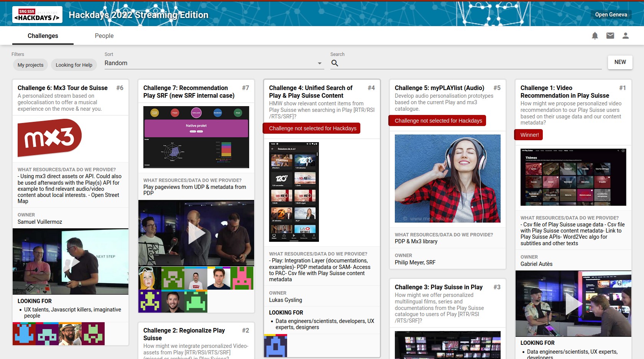
Task: Click the blonde cartoon avatar in Challenge 7
Action: (150, 278)
